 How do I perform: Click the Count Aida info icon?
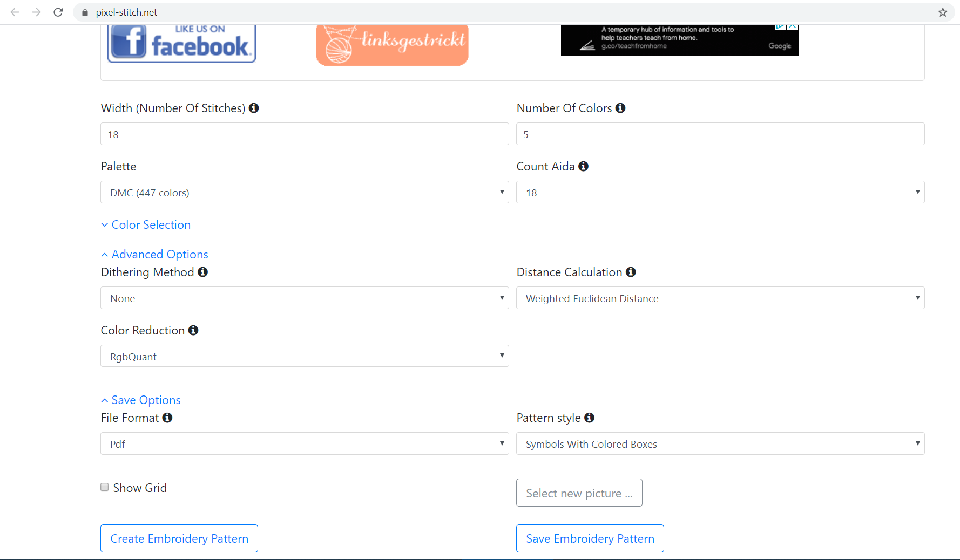coord(583,166)
